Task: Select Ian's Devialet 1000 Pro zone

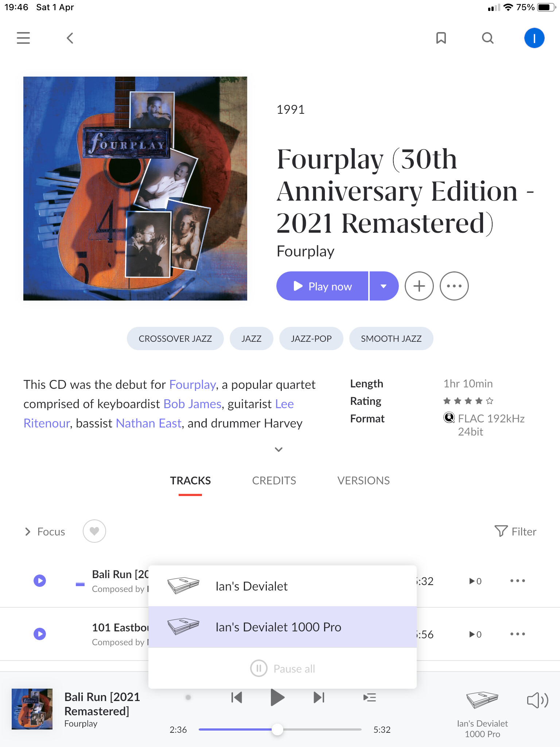Action: pyautogui.click(x=283, y=627)
